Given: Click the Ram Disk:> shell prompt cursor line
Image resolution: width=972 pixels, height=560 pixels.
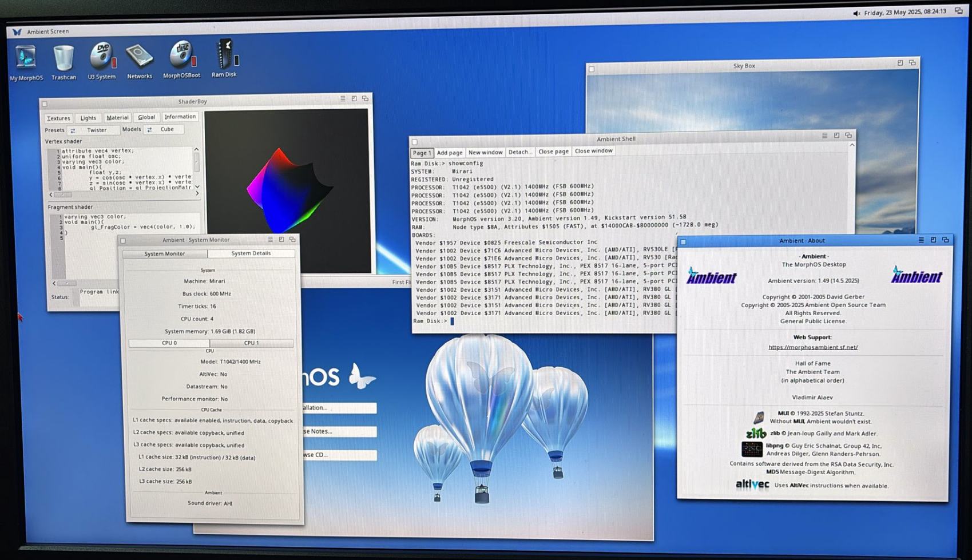Looking at the screenshot, I should pyautogui.click(x=434, y=321).
